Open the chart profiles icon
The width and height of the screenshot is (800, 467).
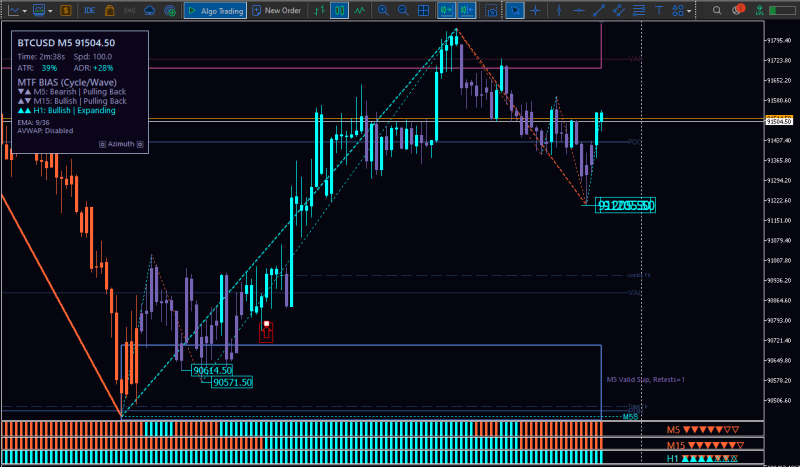(x=39, y=10)
